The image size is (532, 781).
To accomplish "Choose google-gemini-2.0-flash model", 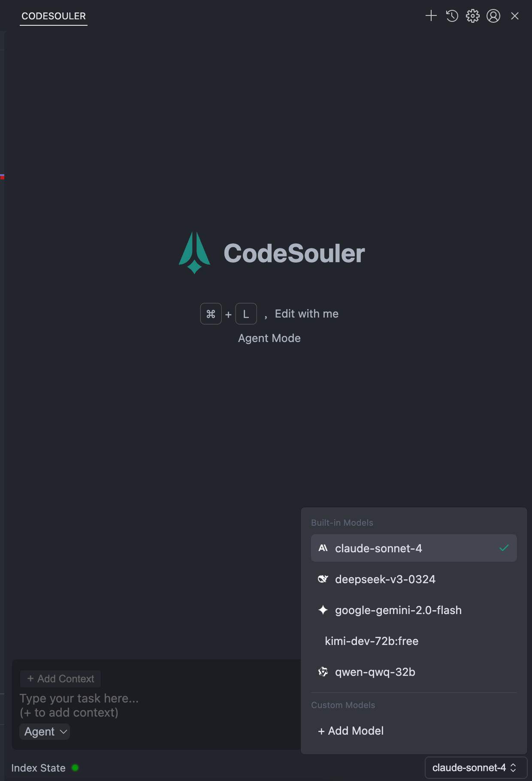I will point(398,610).
